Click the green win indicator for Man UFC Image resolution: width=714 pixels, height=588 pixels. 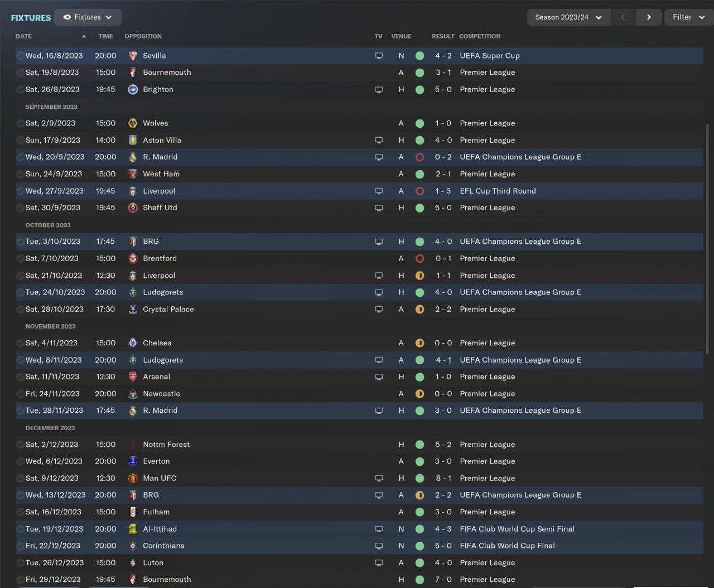click(420, 479)
